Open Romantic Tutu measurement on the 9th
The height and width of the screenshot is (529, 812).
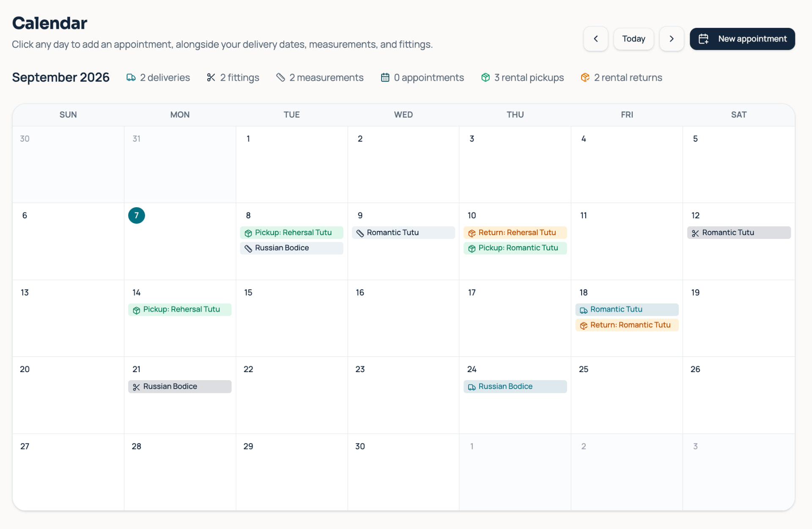click(403, 233)
